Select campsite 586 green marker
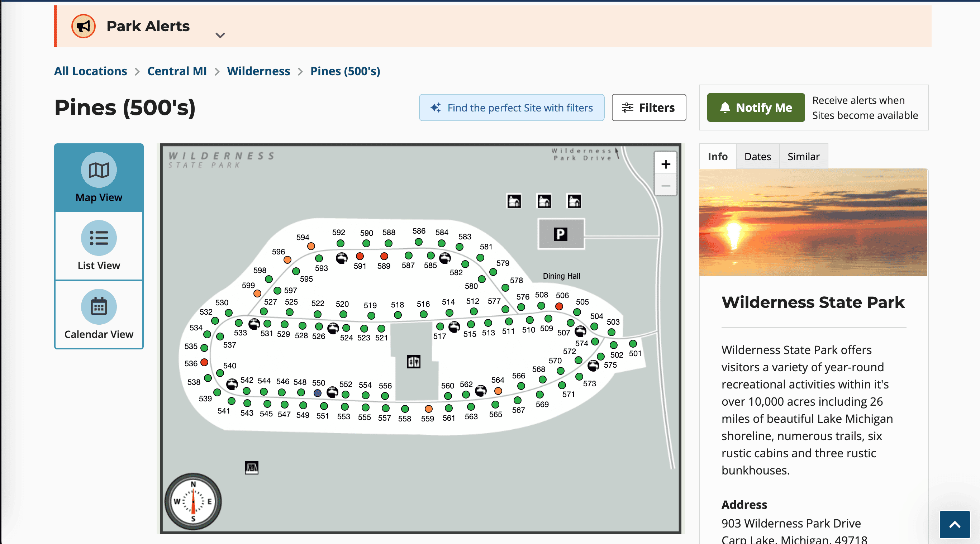Screen dimensions: 980x544 tap(418, 242)
